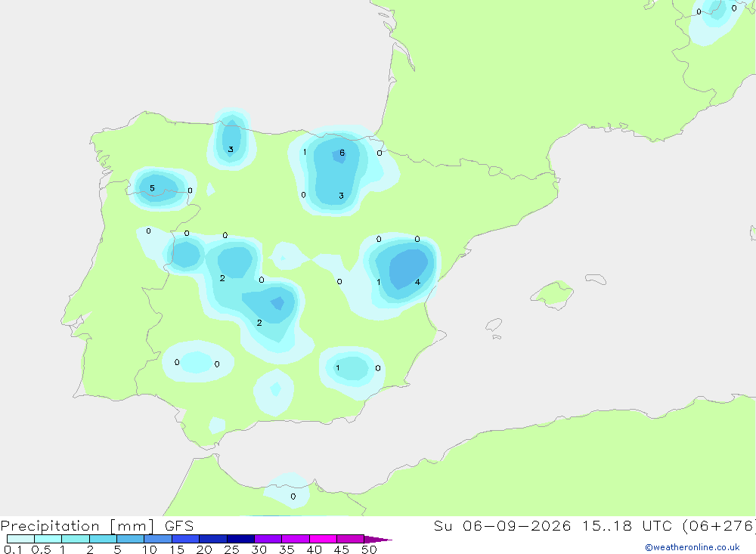Click the "0.1" legend scale label

[x=13, y=549]
